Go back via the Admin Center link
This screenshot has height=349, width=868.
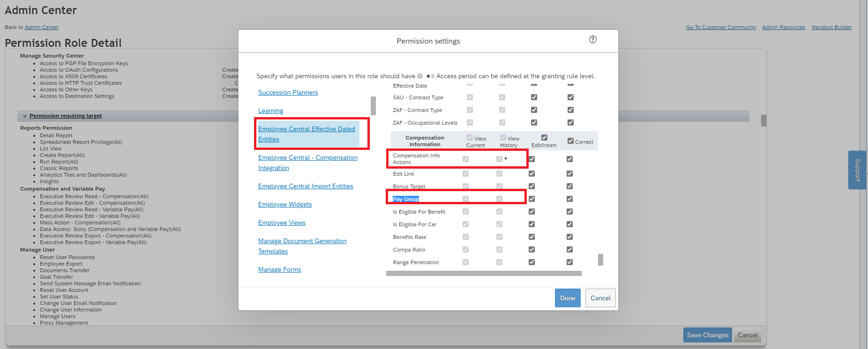42,27
